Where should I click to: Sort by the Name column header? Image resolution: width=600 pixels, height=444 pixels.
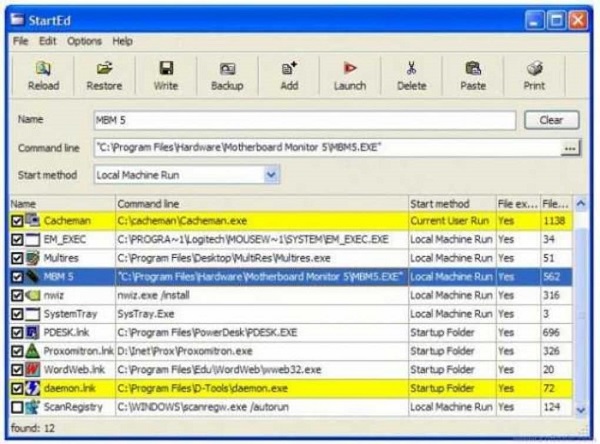(x=62, y=204)
